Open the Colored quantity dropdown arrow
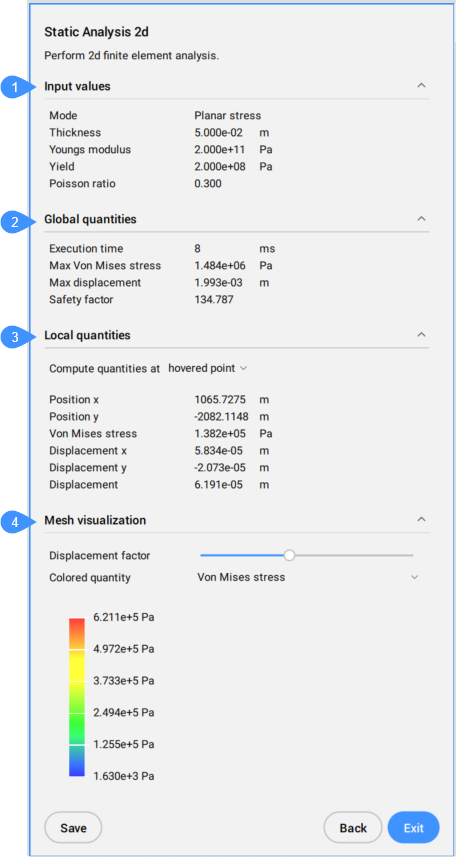This screenshot has width=456, height=858. click(x=414, y=577)
